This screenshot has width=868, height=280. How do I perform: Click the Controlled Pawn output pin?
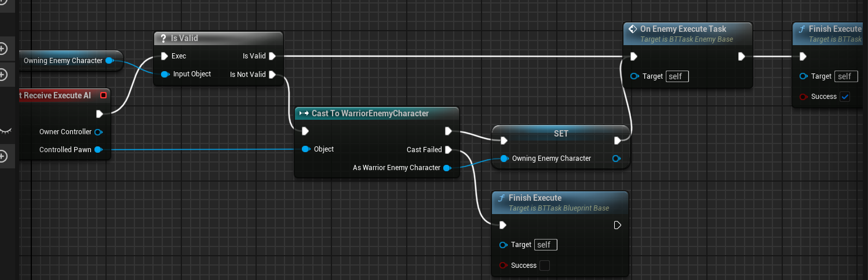(98, 150)
